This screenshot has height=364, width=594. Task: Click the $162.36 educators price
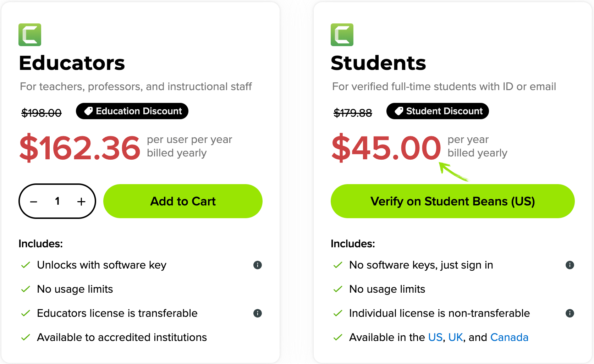(80, 148)
